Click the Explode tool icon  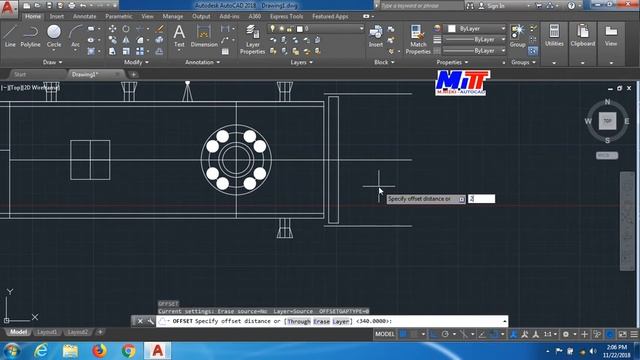pos(160,40)
